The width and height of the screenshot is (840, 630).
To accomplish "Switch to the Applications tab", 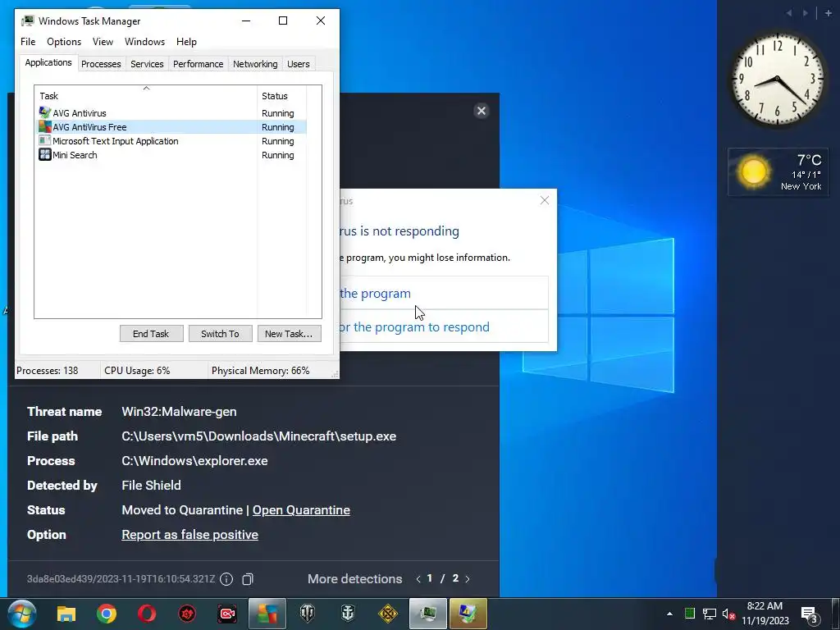I will [48, 62].
